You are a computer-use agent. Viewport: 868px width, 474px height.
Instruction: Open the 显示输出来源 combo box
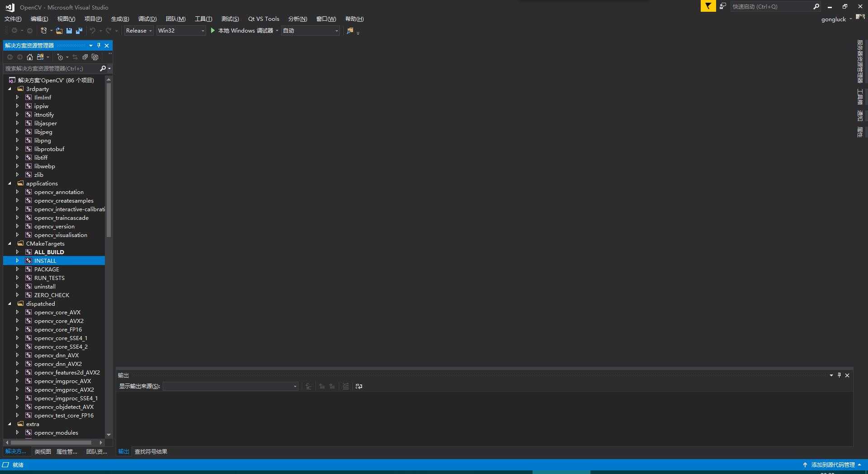(x=231, y=386)
